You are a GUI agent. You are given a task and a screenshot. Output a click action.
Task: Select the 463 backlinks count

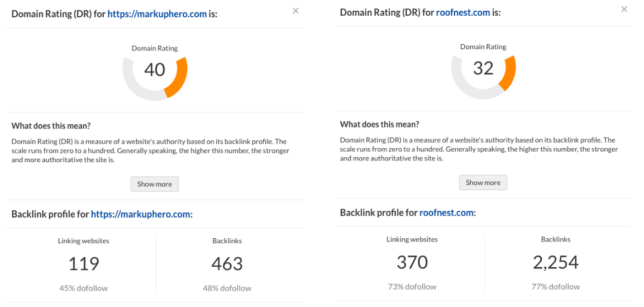(227, 263)
